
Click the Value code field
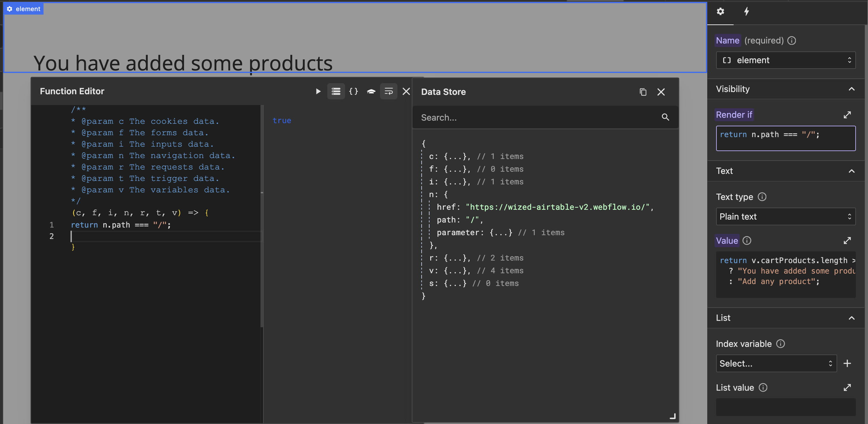tap(785, 274)
